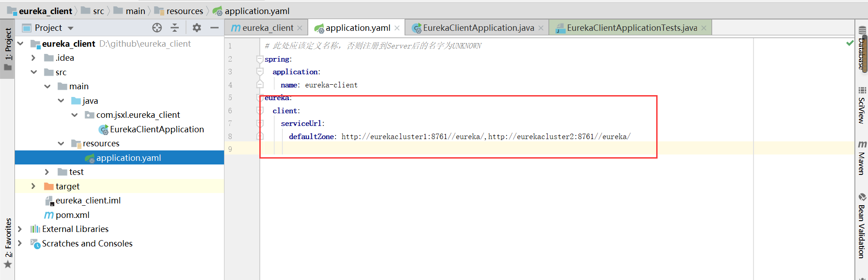
Task: Click the name: eureka-client value
Action: (331, 85)
